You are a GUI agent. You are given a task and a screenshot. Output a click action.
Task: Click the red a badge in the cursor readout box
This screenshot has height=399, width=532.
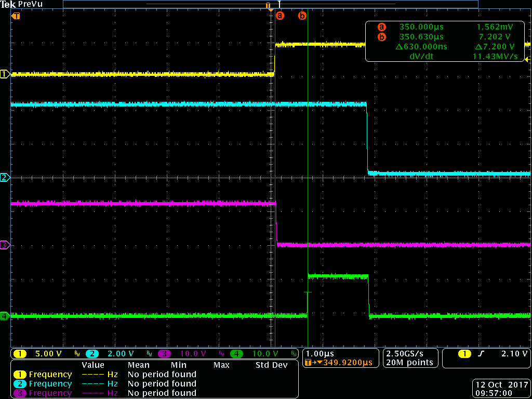[382, 27]
